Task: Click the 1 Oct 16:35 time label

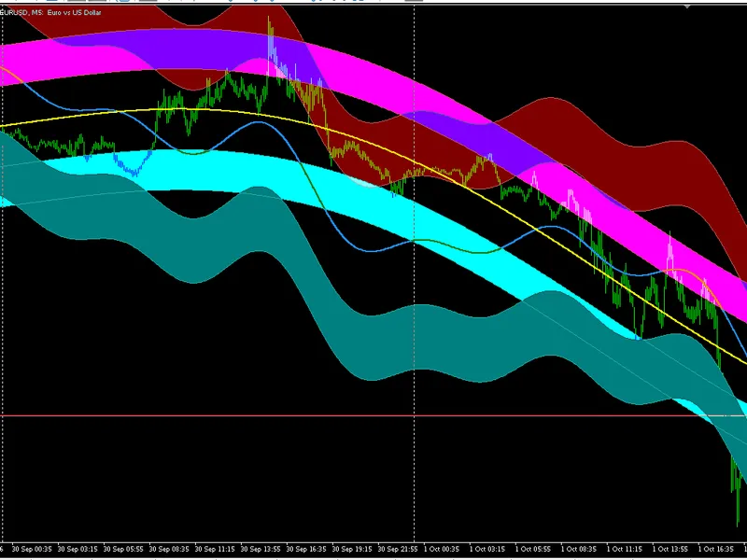Action: [716, 549]
